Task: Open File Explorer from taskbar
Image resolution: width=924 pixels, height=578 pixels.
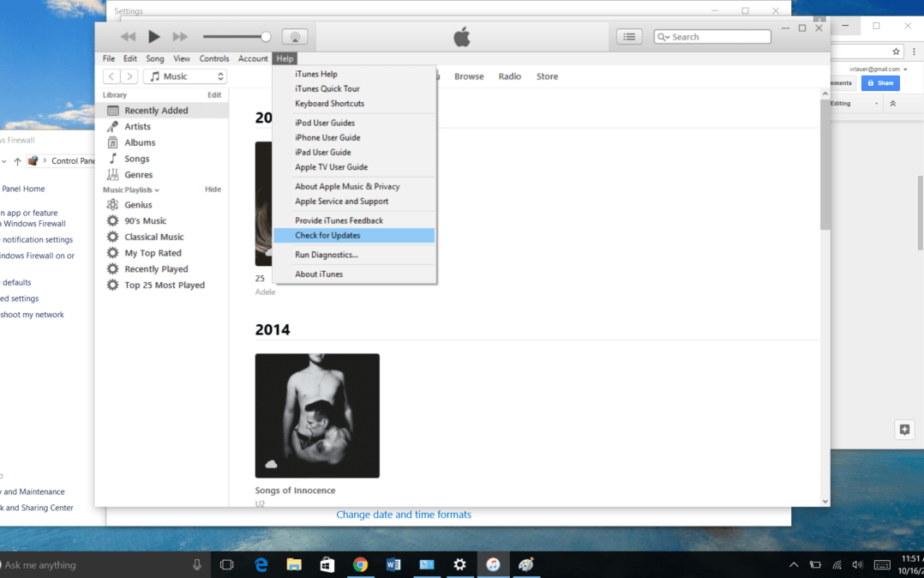Action: [294, 565]
